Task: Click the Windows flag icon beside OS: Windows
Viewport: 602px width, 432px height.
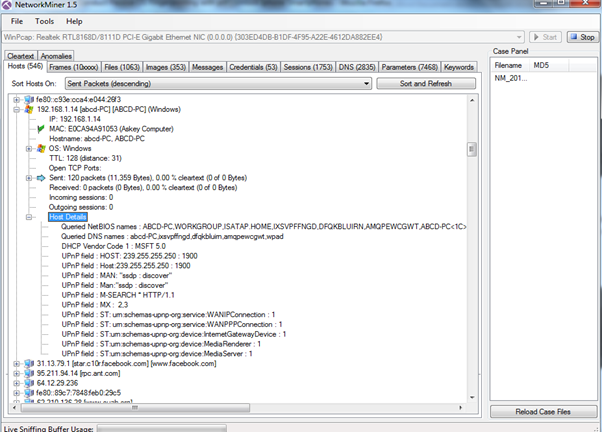Action: [x=41, y=148]
